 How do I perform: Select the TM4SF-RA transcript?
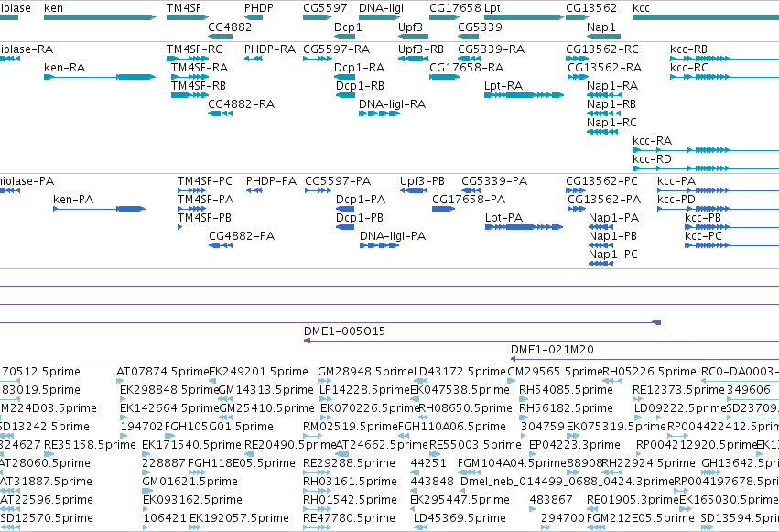point(189,77)
